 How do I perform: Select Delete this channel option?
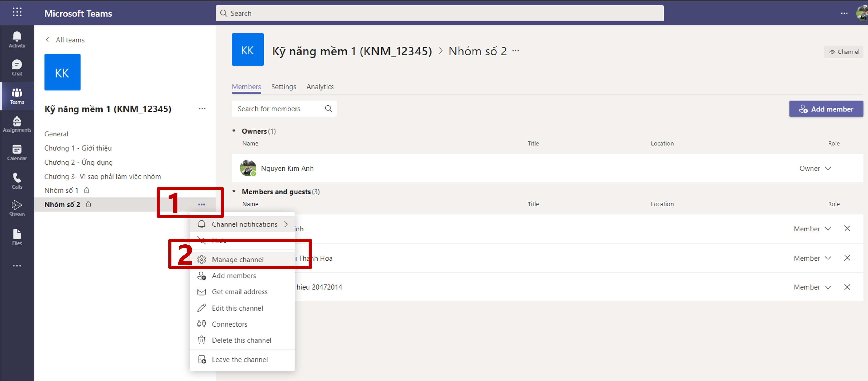(241, 340)
